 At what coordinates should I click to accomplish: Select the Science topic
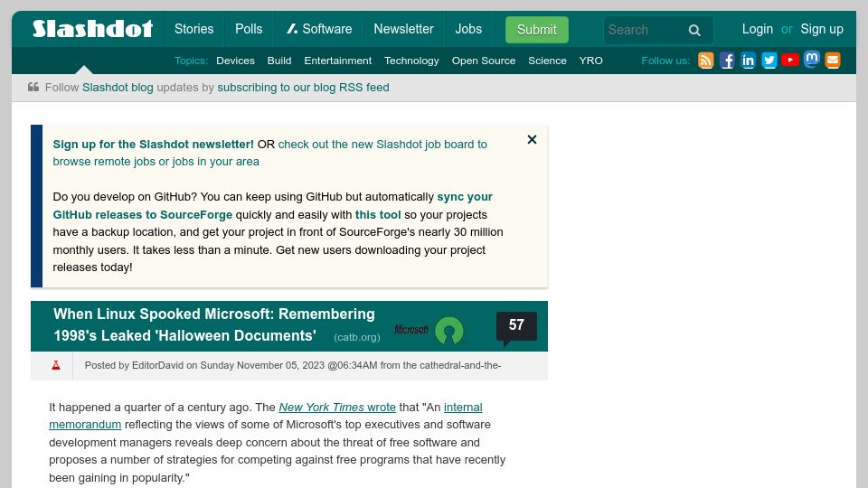[x=547, y=61]
